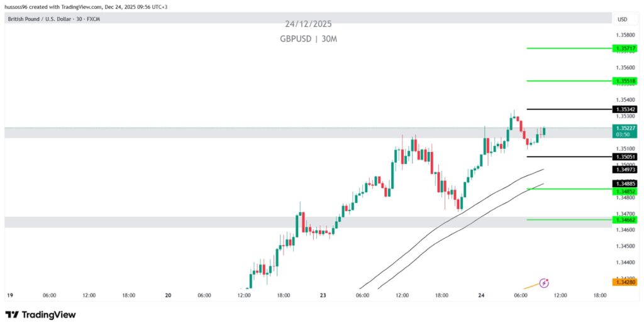Click the hussoss96 created with TradingView.com caption
The image size is (644, 328).
[86, 7]
